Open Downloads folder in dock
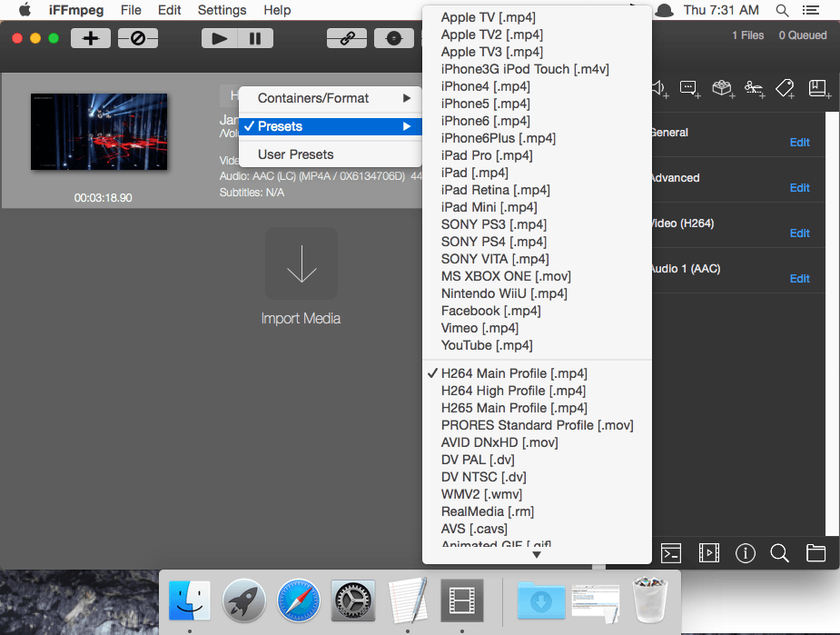This screenshot has height=635, width=840. [x=541, y=601]
